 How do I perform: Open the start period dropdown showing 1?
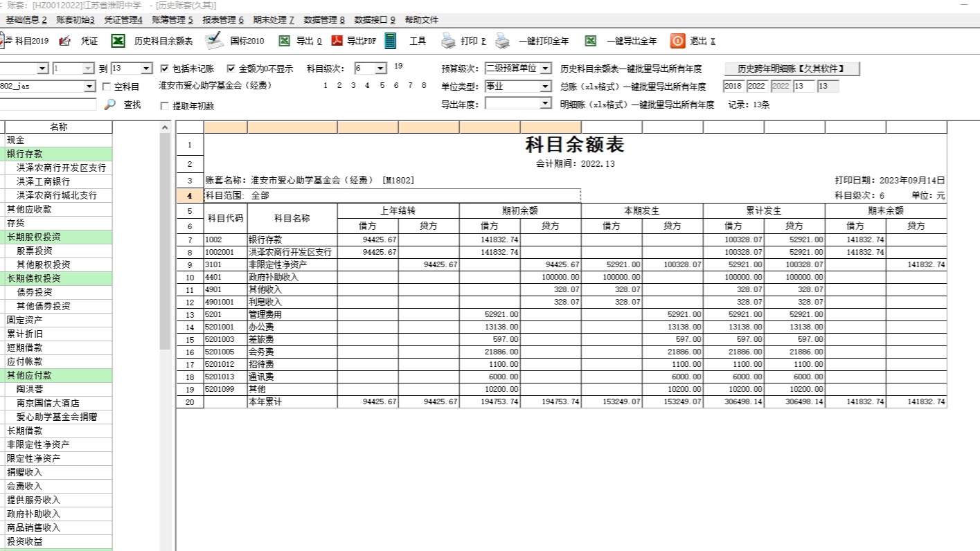pyautogui.click(x=88, y=69)
